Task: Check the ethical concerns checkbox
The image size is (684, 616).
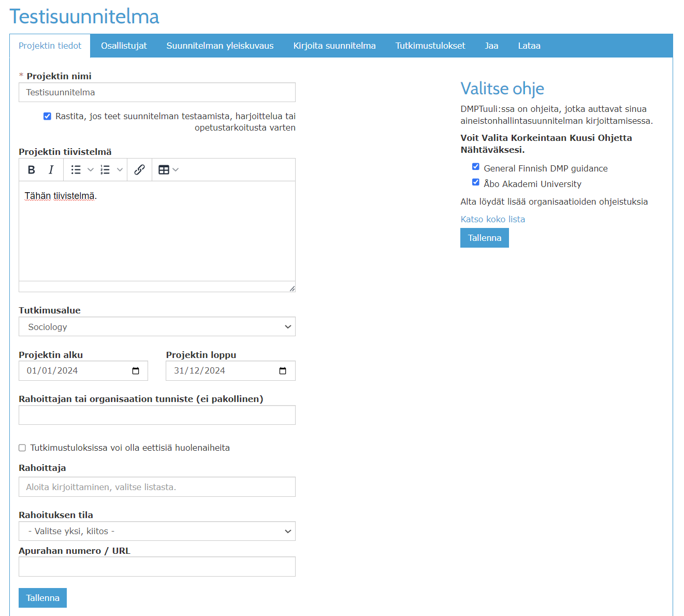Action: coord(22,448)
